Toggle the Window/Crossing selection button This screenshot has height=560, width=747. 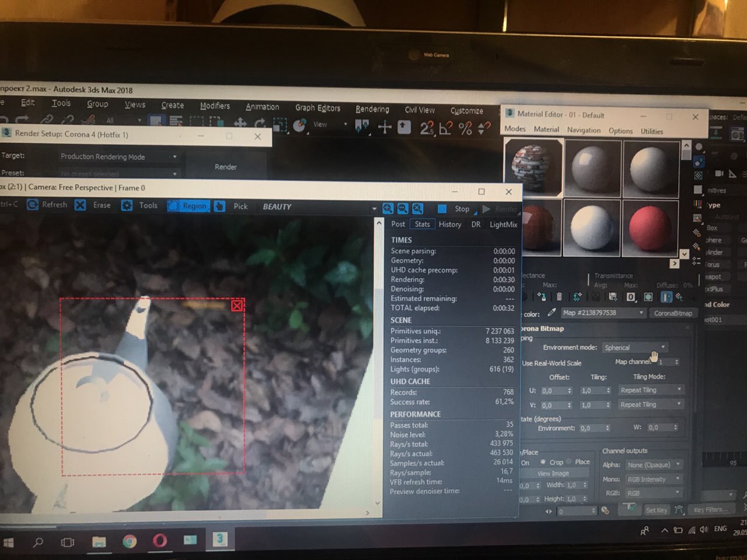click(215, 123)
